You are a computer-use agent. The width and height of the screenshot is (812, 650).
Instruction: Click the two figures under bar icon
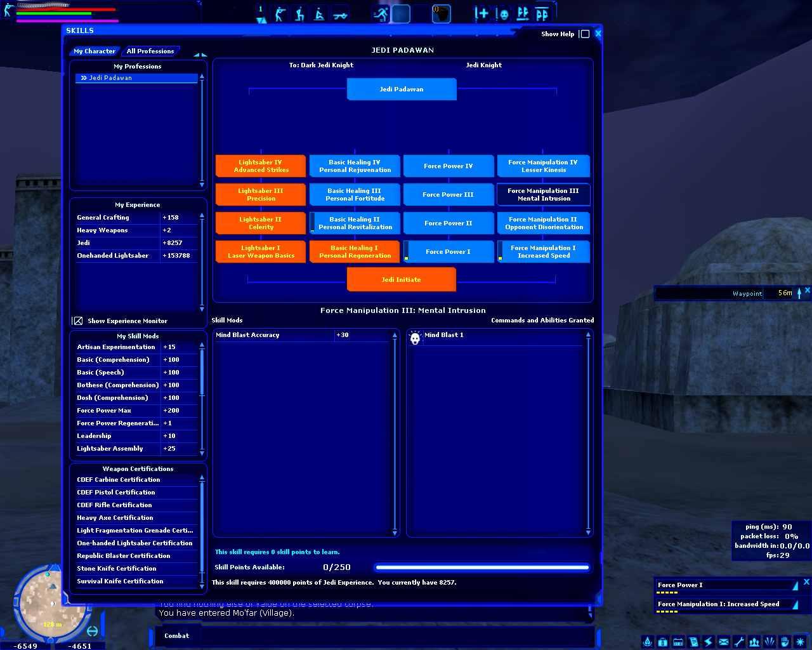click(542, 13)
